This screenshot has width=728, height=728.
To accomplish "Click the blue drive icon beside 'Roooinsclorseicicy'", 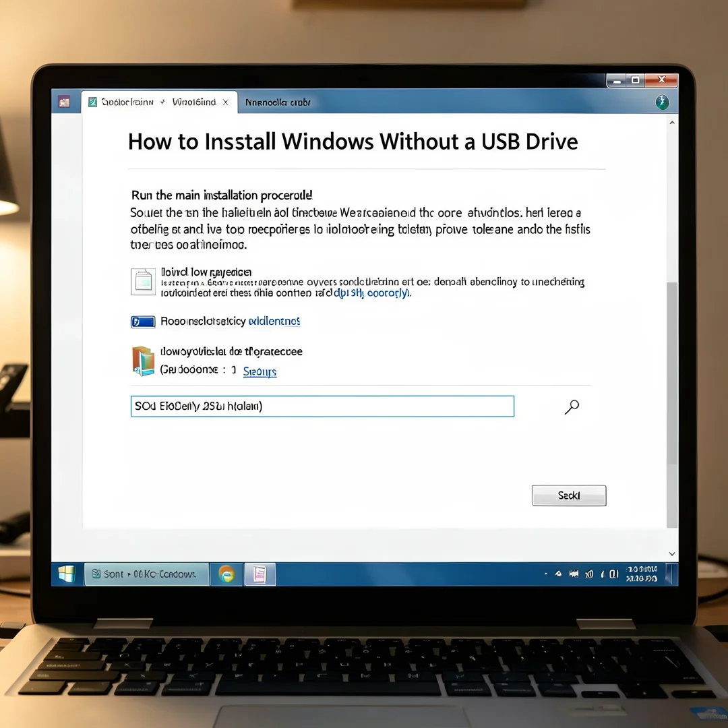I will pyautogui.click(x=143, y=322).
